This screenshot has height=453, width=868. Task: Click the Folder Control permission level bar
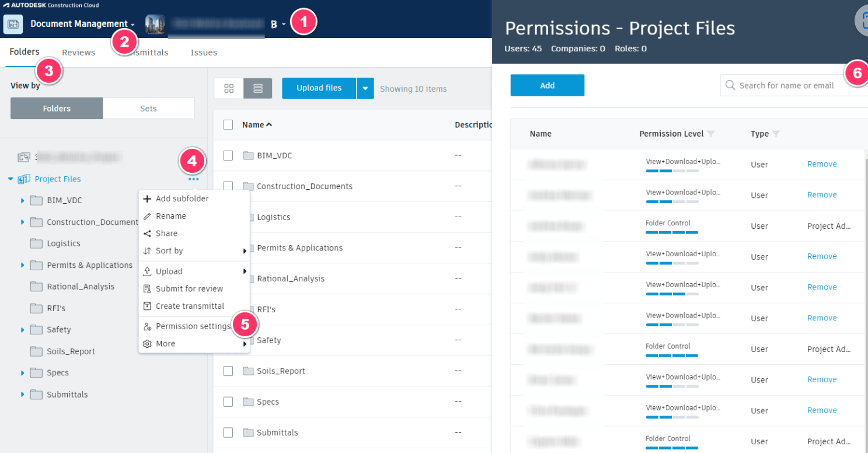point(671,232)
